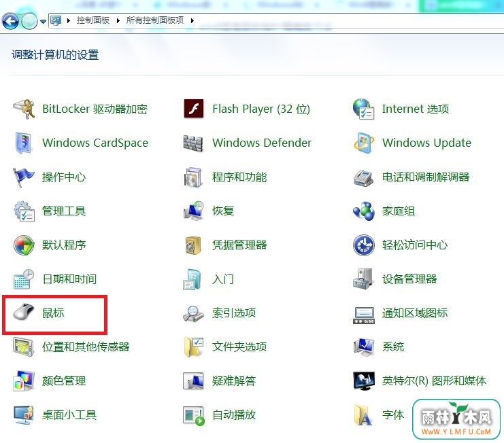
Task: Open 设备管理器 icon
Action: (x=363, y=279)
